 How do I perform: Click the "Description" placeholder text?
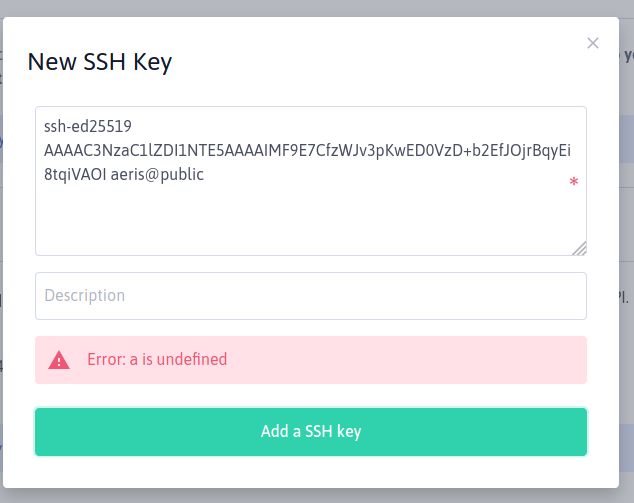tap(85, 296)
